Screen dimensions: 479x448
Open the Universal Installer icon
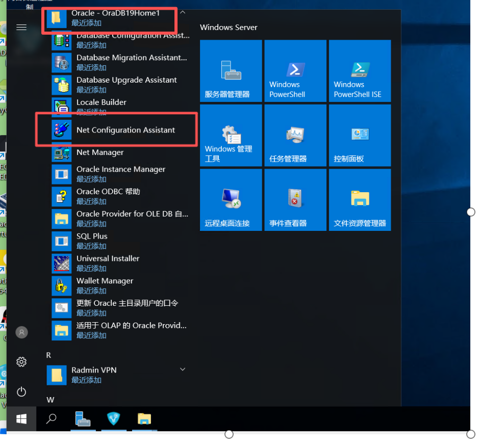point(61,263)
